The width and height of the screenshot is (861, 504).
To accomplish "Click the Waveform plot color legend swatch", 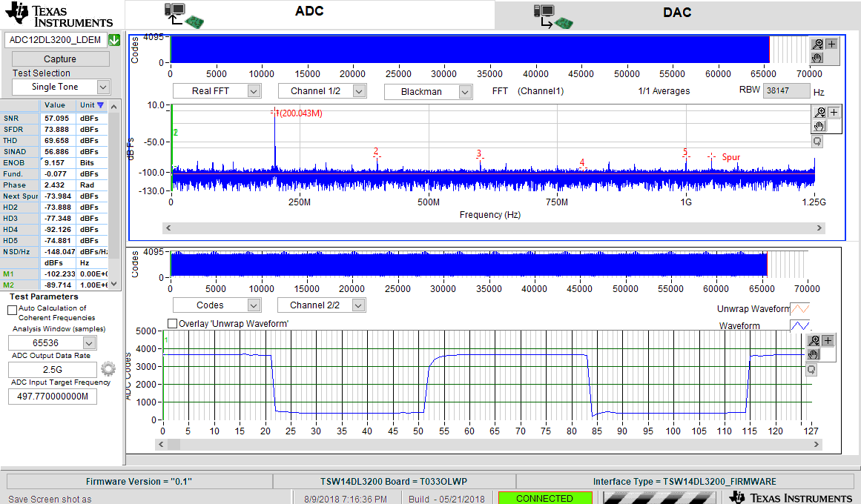I will click(x=799, y=326).
